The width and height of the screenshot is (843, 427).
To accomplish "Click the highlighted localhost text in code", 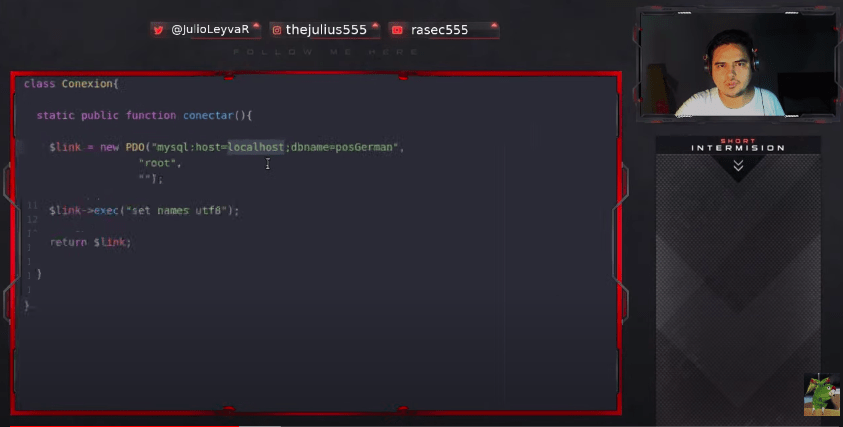I will [x=255, y=147].
